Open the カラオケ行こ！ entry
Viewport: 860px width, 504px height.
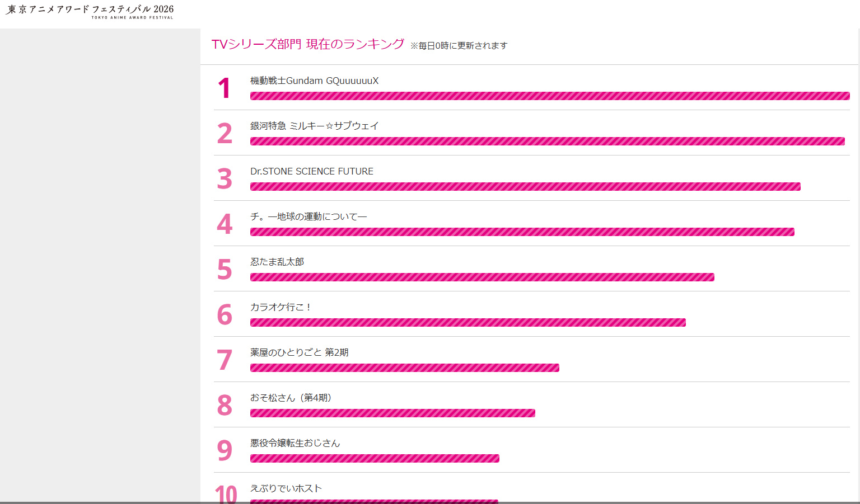pyautogui.click(x=281, y=307)
